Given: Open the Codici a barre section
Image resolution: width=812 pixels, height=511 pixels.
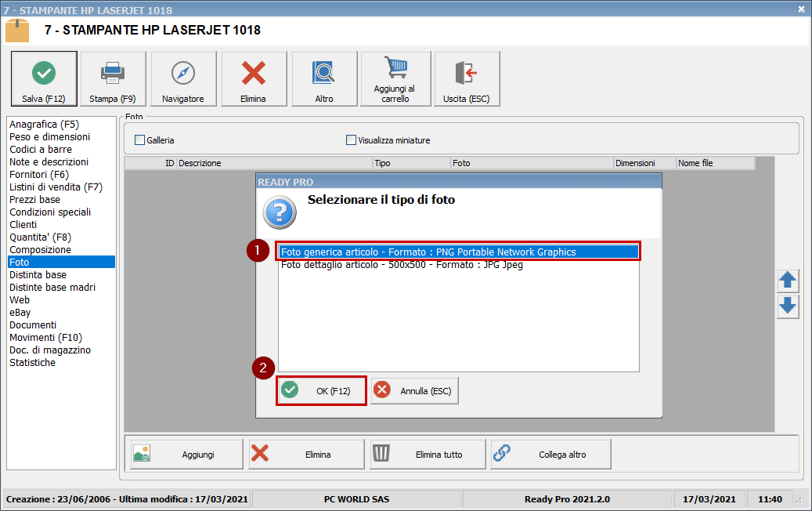Looking at the screenshot, I should 41,149.
